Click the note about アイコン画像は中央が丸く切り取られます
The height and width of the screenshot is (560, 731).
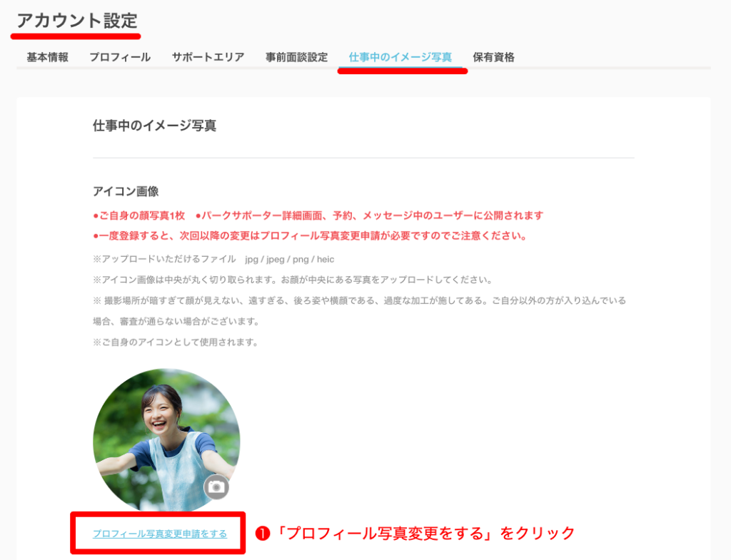pos(293,280)
